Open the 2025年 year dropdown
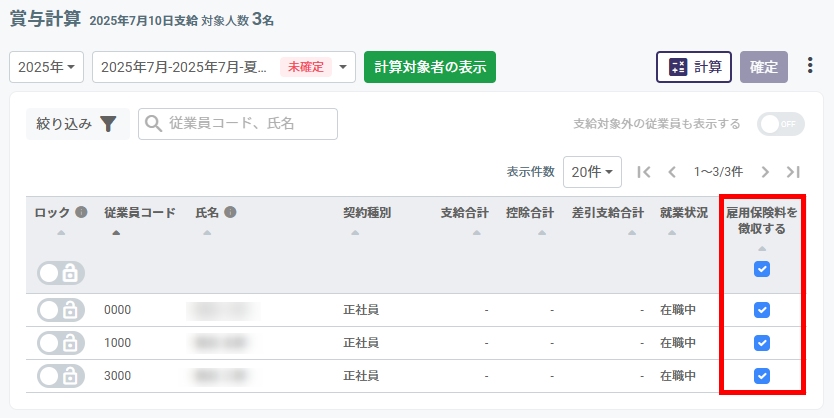Image resolution: width=834 pixels, height=418 pixels. point(46,67)
